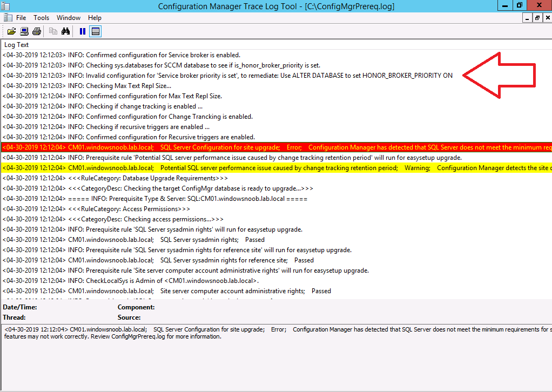Select the 'Checking Max Text Repl Size...' row

pyautogui.click(x=277, y=85)
